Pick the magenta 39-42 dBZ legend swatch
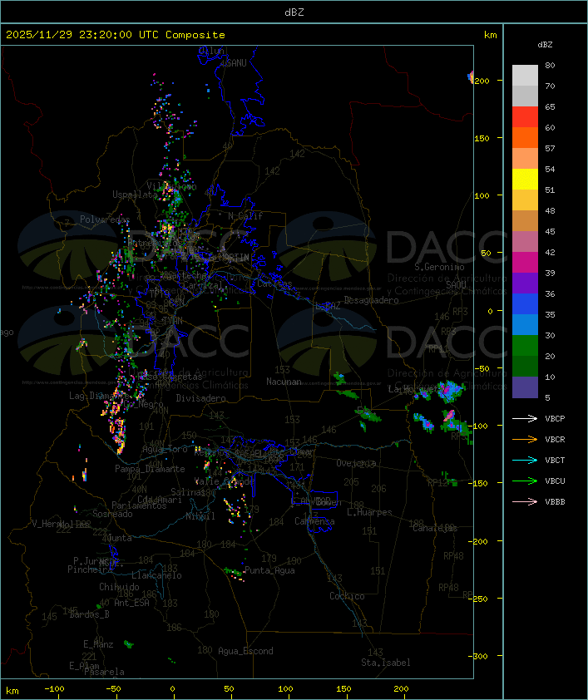Image resolution: width=588 pixels, height=700 pixels. pos(525,263)
